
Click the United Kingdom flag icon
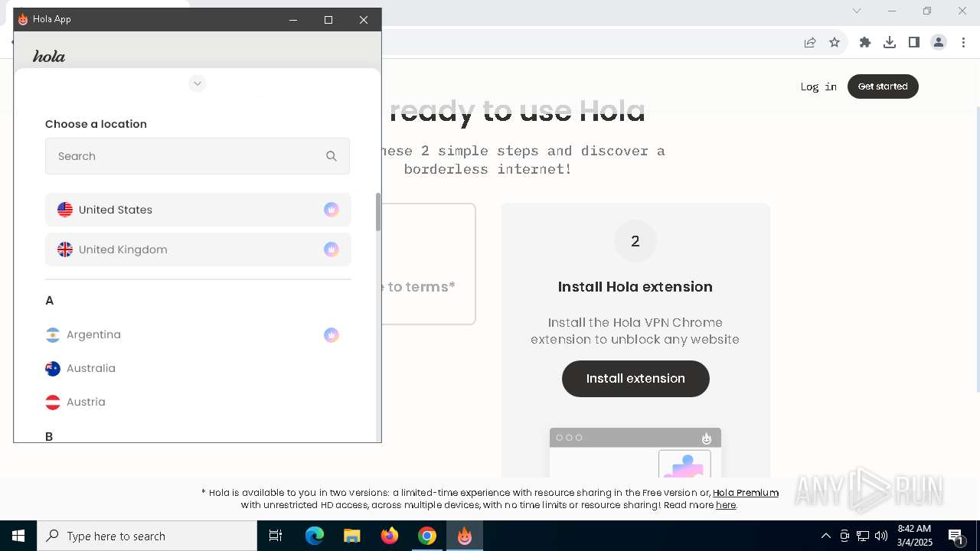click(65, 249)
